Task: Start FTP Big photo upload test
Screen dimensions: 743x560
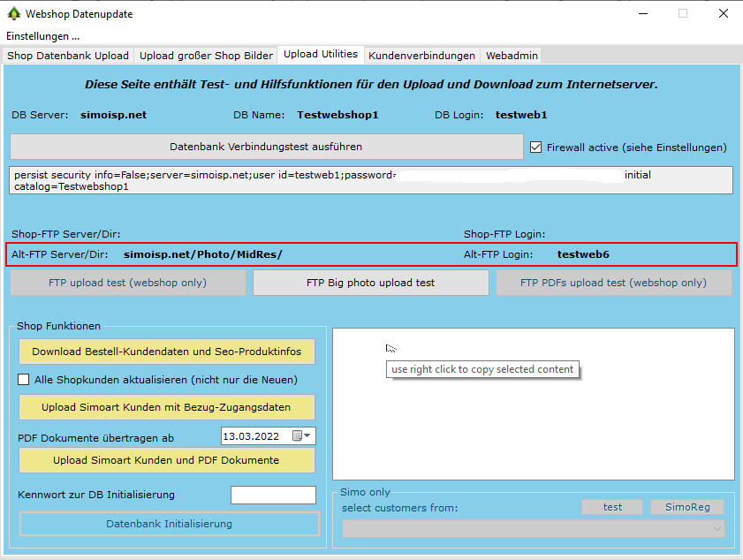Action: tap(370, 283)
